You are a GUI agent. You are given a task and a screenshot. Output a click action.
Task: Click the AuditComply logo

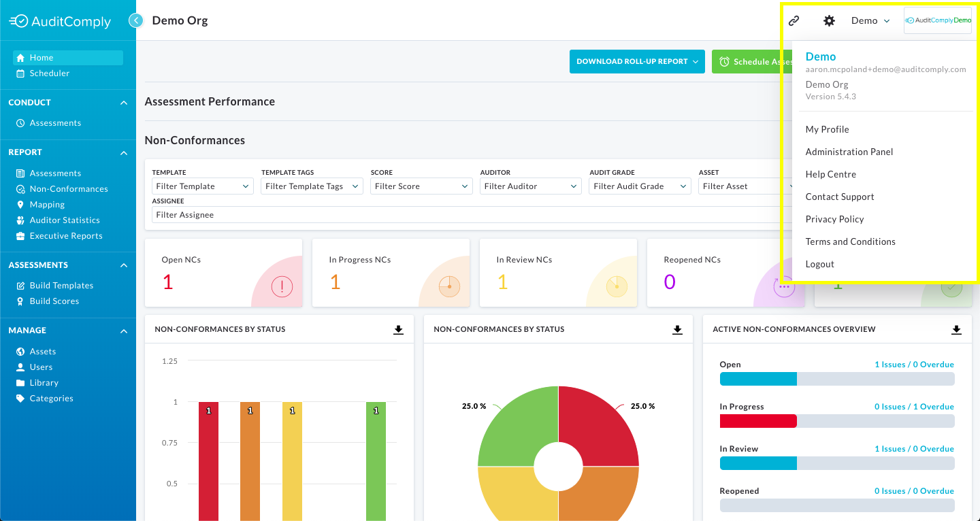[60, 22]
